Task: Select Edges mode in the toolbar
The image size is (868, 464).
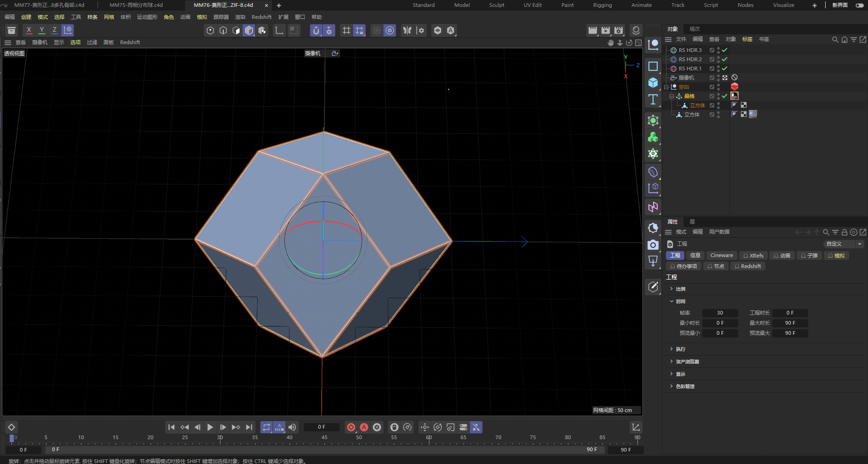Action: tap(223, 30)
